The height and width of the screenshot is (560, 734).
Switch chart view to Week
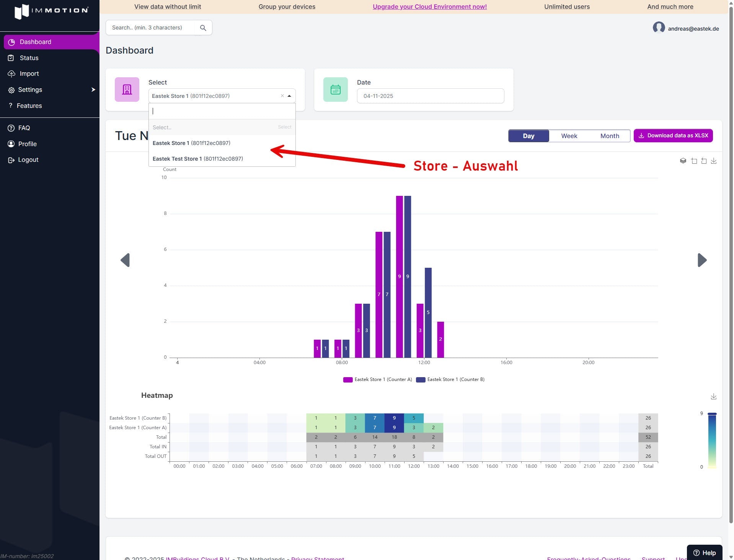[569, 136]
